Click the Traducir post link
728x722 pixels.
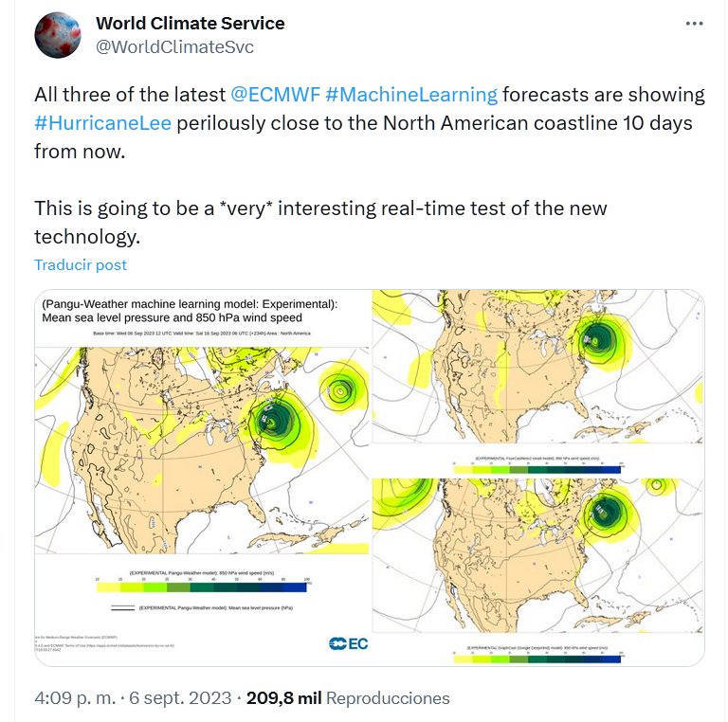[x=81, y=265]
